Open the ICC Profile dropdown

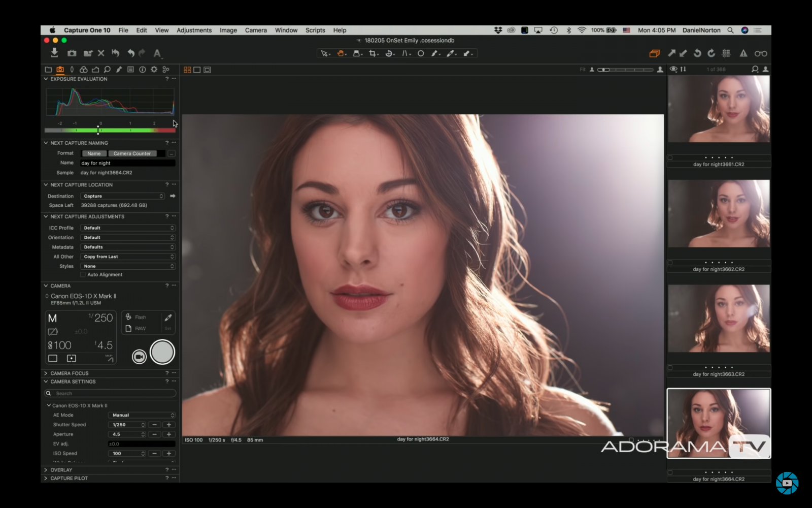pos(128,228)
